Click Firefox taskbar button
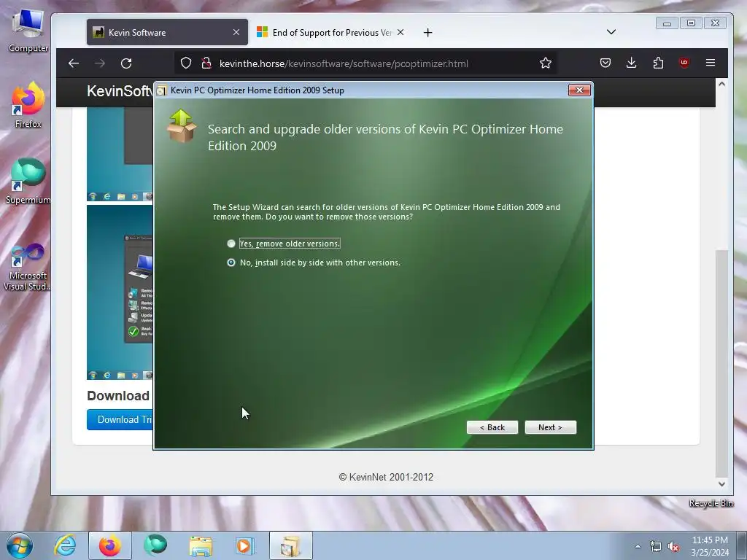 coord(110,545)
